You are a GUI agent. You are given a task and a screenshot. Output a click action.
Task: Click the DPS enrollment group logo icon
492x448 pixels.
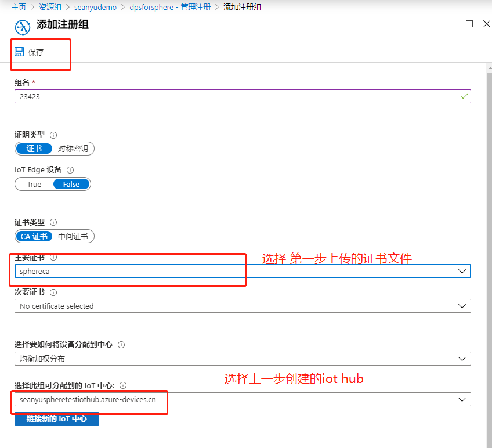point(22,27)
